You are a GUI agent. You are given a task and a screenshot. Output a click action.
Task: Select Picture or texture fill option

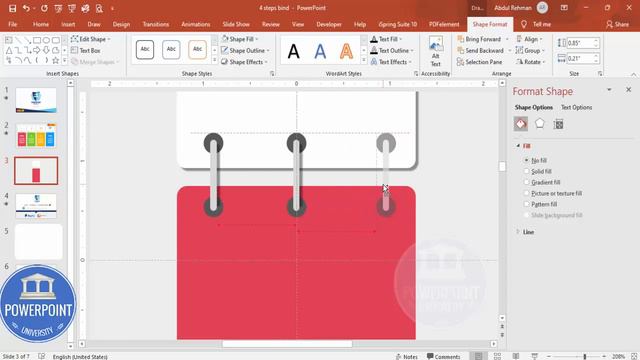click(527, 193)
